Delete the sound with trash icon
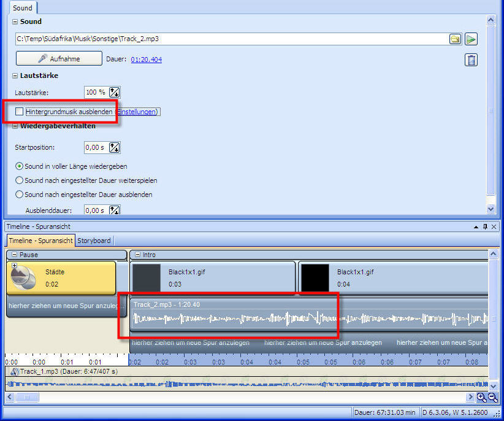504x421 pixels. coord(471,60)
